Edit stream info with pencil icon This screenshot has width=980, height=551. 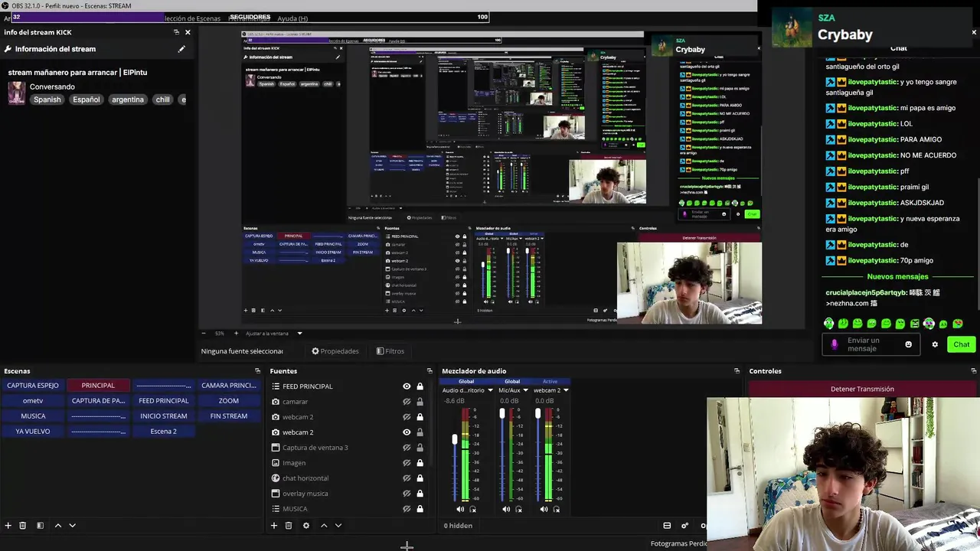181,49
